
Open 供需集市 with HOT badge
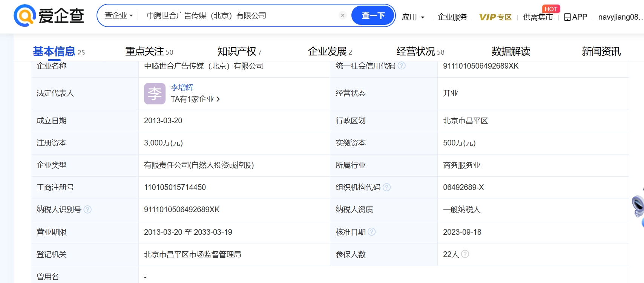[538, 17]
